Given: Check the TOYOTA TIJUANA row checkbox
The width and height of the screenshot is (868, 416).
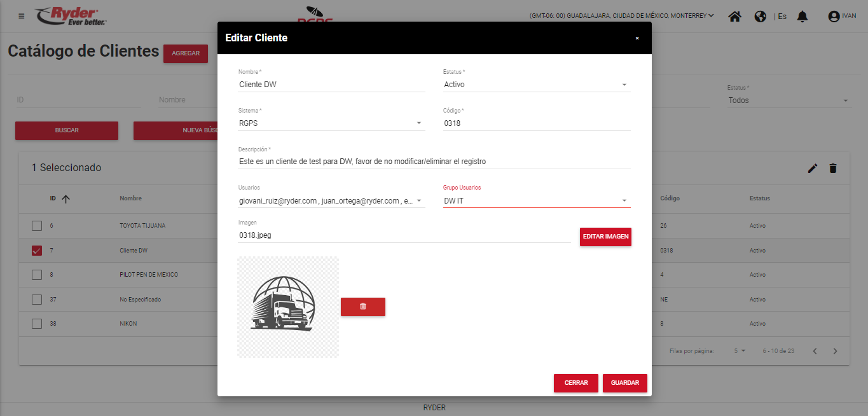Looking at the screenshot, I should click(37, 226).
